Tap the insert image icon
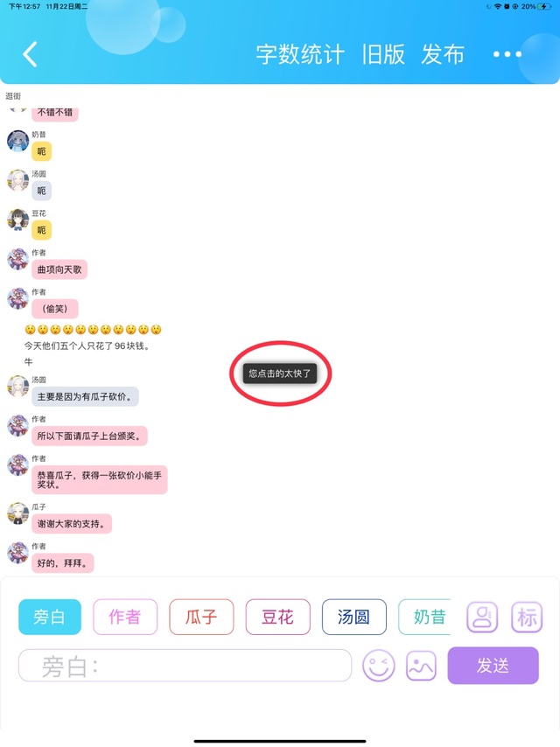 421,666
